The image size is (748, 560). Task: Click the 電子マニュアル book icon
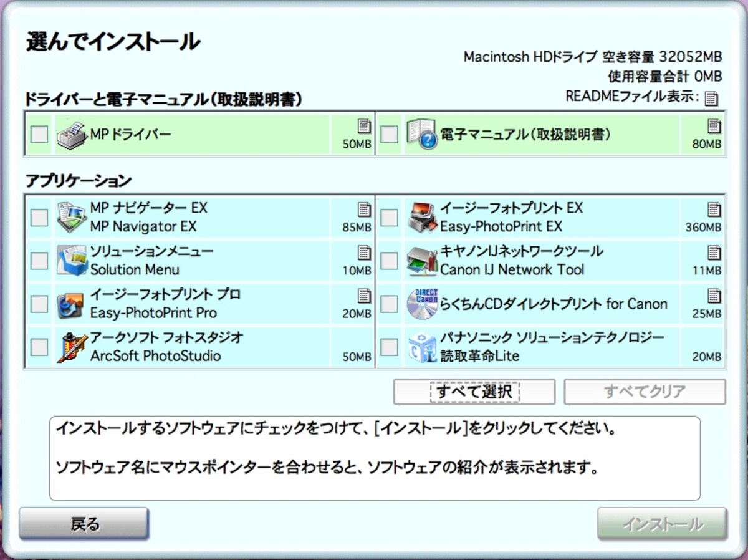(x=421, y=135)
